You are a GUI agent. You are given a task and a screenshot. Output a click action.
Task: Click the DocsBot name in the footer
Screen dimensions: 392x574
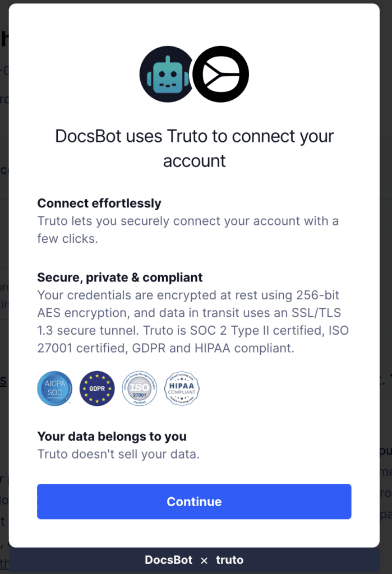click(168, 560)
